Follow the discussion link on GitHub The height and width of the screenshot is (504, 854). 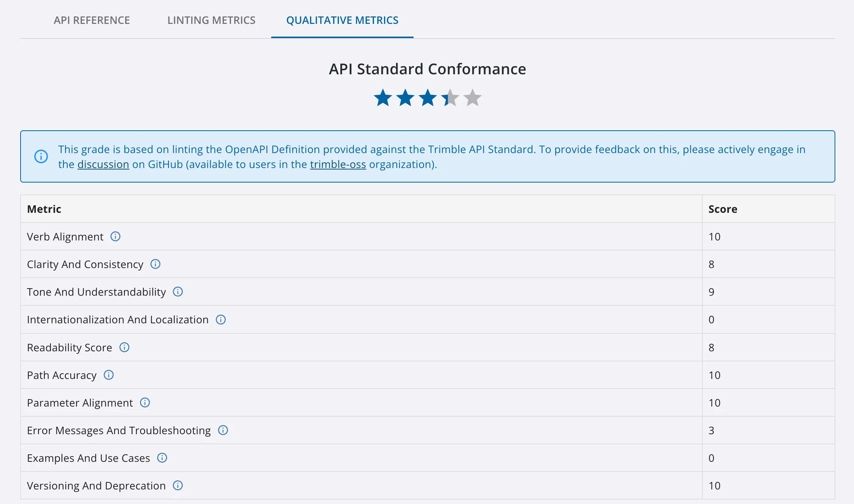[103, 164]
